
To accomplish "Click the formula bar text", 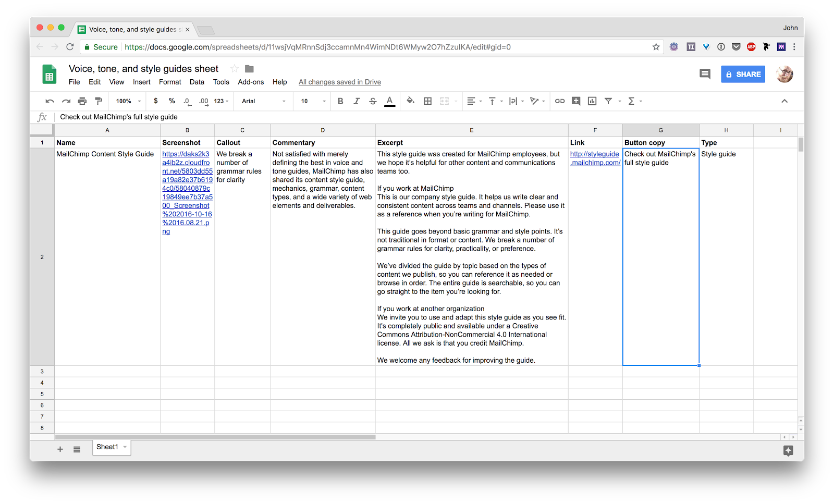I will click(119, 117).
